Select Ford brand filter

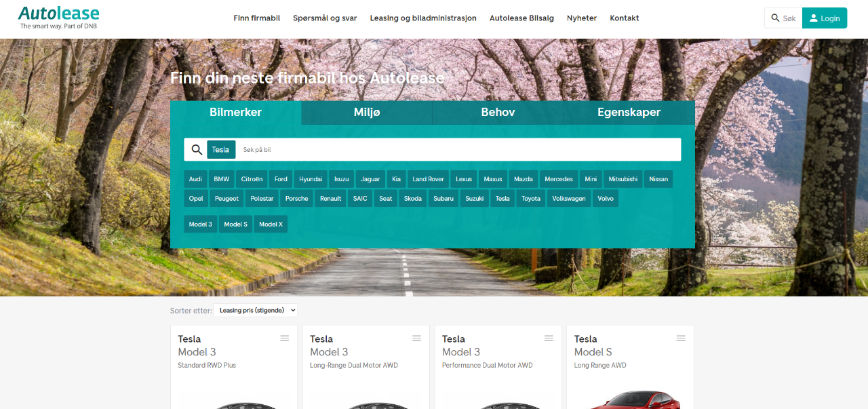point(281,179)
